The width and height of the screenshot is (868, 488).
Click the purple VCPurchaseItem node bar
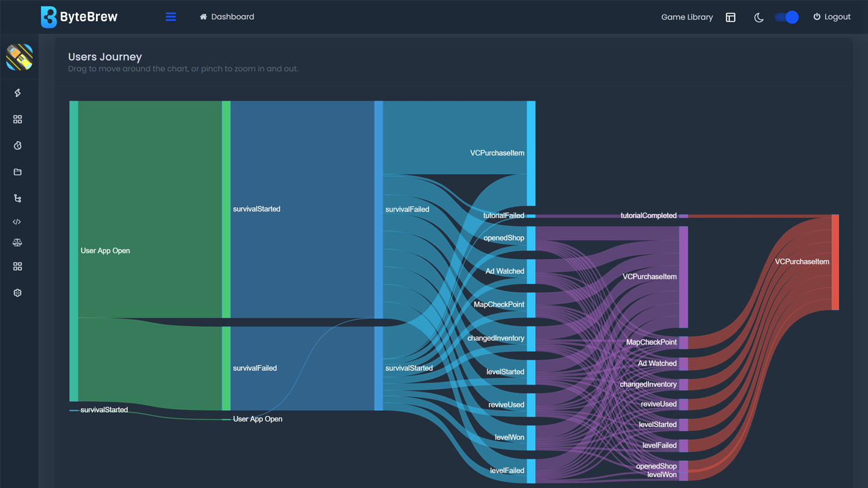tap(684, 277)
